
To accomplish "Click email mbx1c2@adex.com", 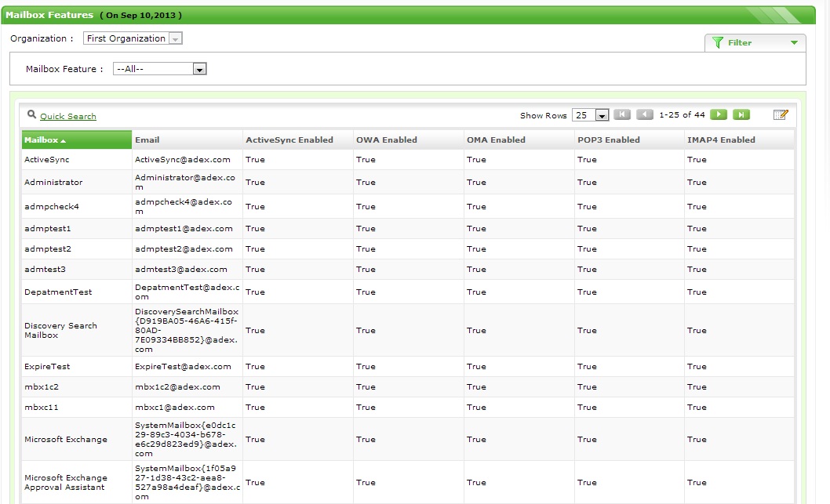I will 177,387.
